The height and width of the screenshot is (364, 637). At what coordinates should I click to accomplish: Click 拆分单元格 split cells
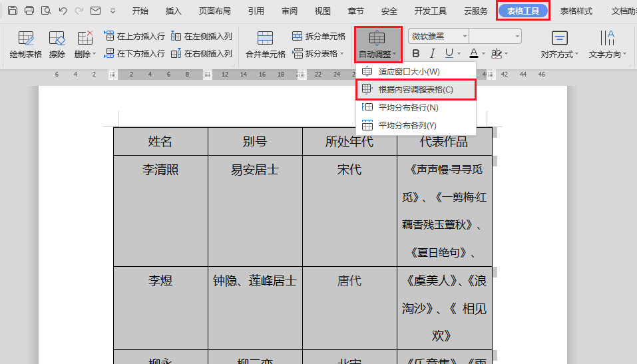(318, 36)
